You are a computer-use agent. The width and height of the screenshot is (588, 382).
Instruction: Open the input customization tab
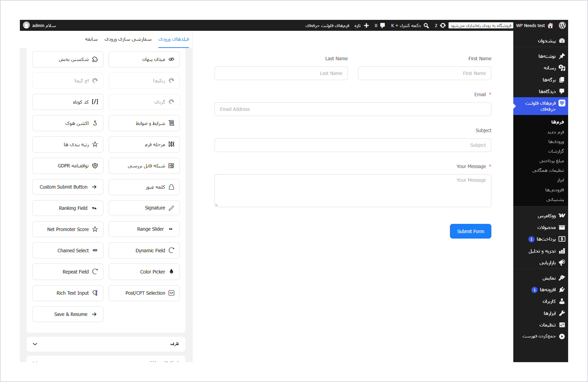pyautogui.click(x=128, y=39)
